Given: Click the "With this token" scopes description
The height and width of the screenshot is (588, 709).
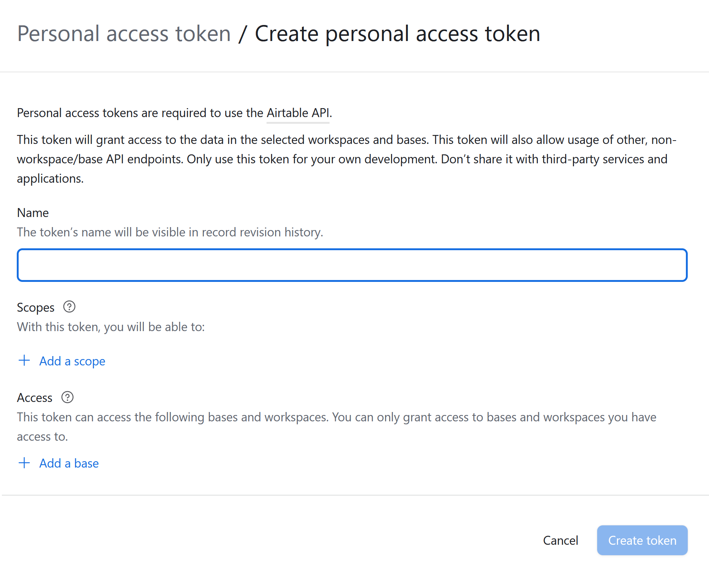Looking at the screenshot, I should (111, 327).
